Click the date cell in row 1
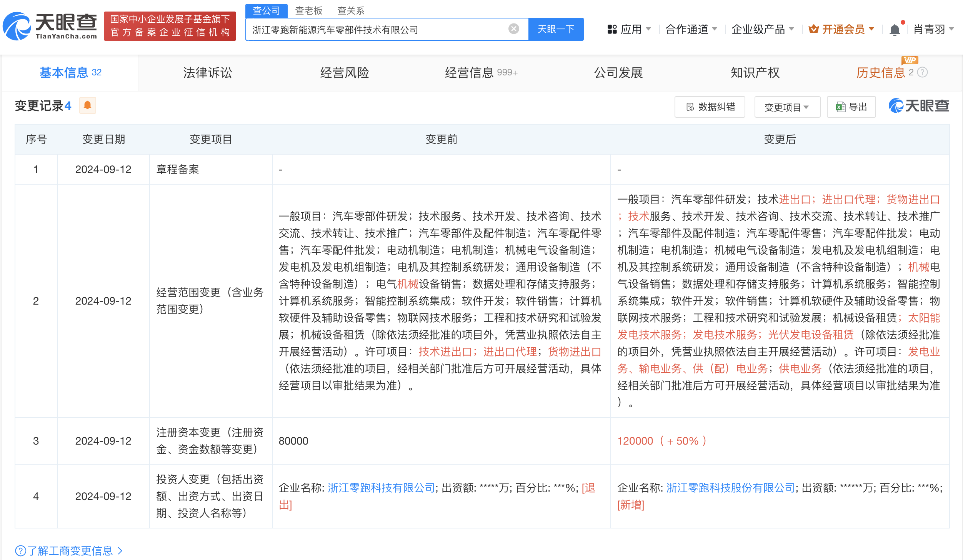The height and width of the screenshot is (560, 963). (x=103, y=169)
